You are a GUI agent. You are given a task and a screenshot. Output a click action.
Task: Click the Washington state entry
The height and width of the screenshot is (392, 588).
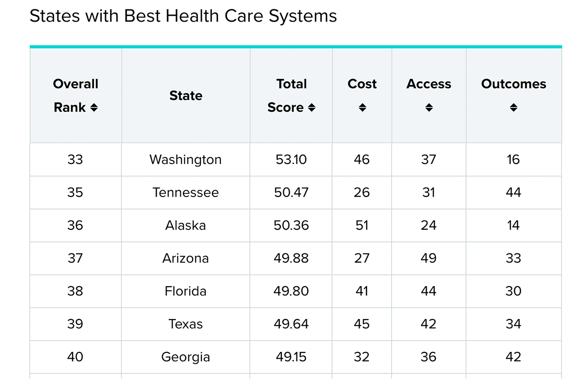click(185, 159)
